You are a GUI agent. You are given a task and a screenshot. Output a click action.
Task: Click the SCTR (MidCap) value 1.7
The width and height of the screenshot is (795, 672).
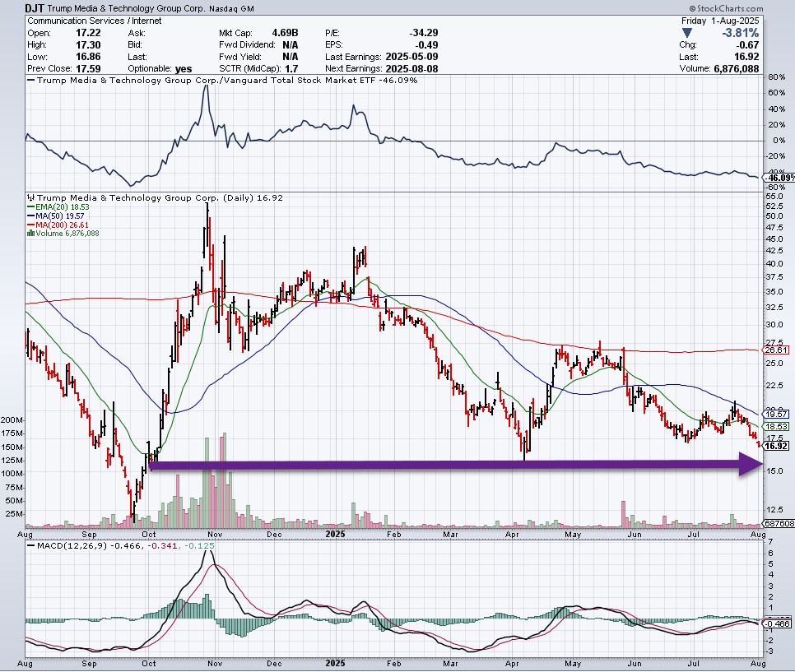pos(291,69)
